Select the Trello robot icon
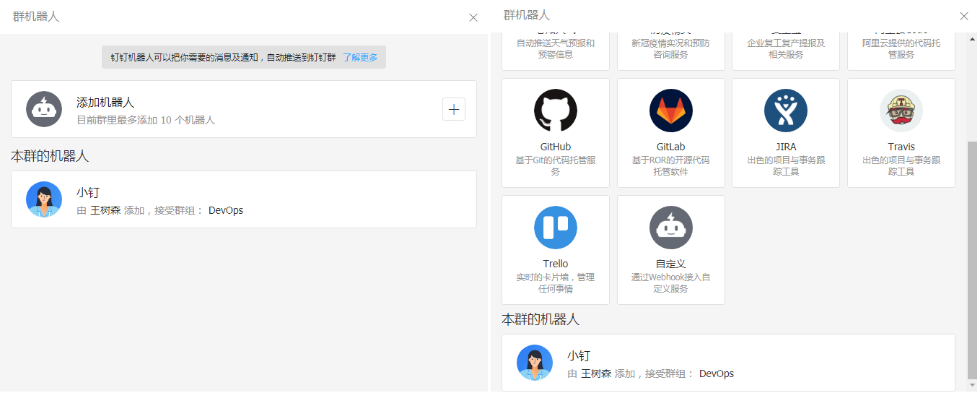Viewport: 980px width, 393px height. click(x=556, y=228)
